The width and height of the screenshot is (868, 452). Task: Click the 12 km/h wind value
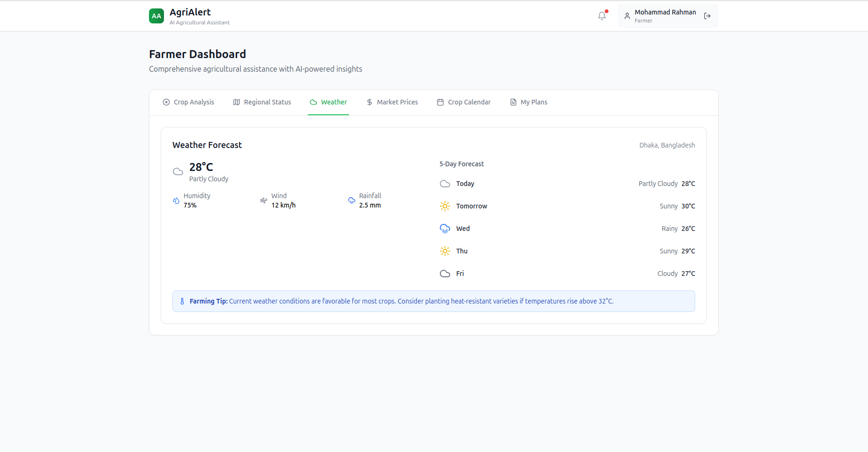pos(283,205)
